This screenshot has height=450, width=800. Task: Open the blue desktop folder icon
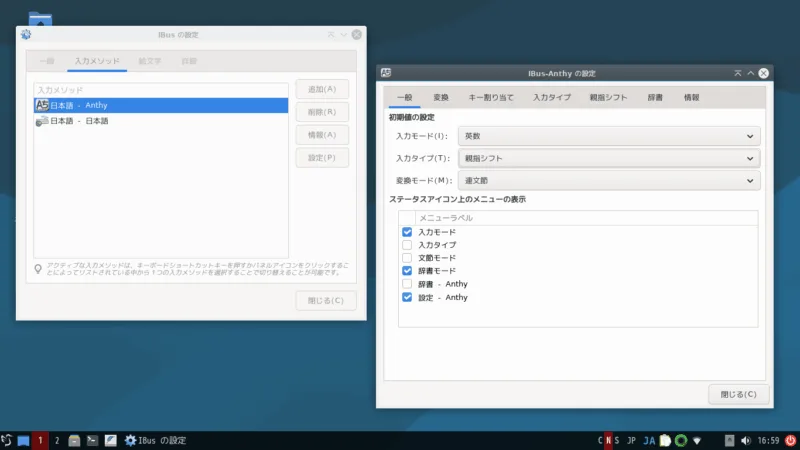(x=41, y=19)
